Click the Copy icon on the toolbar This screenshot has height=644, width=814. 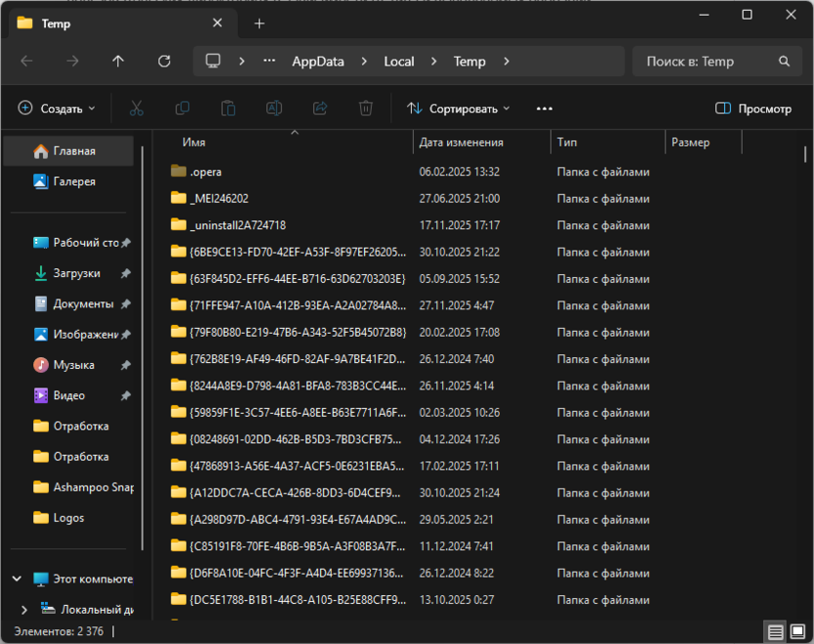pos(183,109)
